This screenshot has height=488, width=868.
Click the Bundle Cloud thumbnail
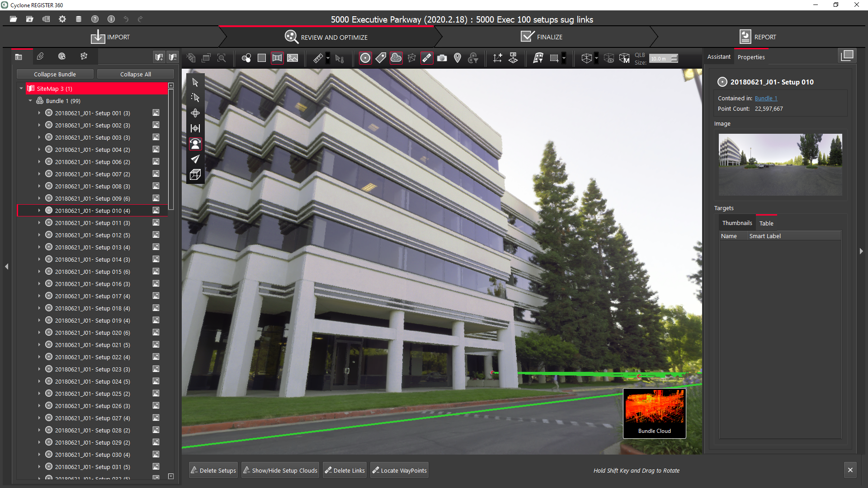point(654,413)
